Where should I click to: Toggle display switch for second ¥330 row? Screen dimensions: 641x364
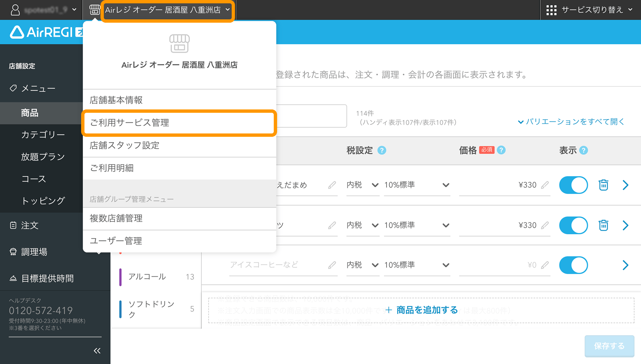click(x=573, y=225)
